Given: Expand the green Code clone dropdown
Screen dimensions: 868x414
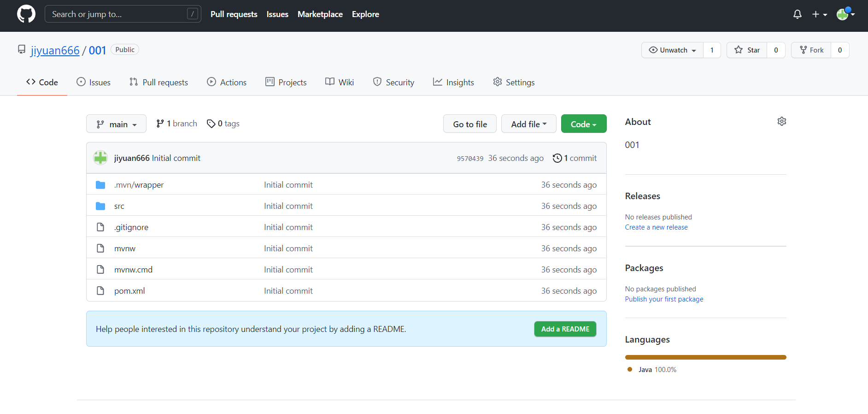Looking at the screenshot, I should click(x=584, y=124).
